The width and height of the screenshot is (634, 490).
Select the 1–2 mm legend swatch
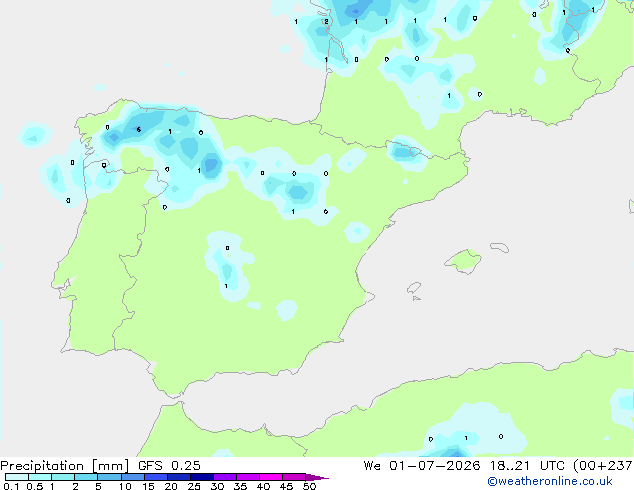[63, 477]
